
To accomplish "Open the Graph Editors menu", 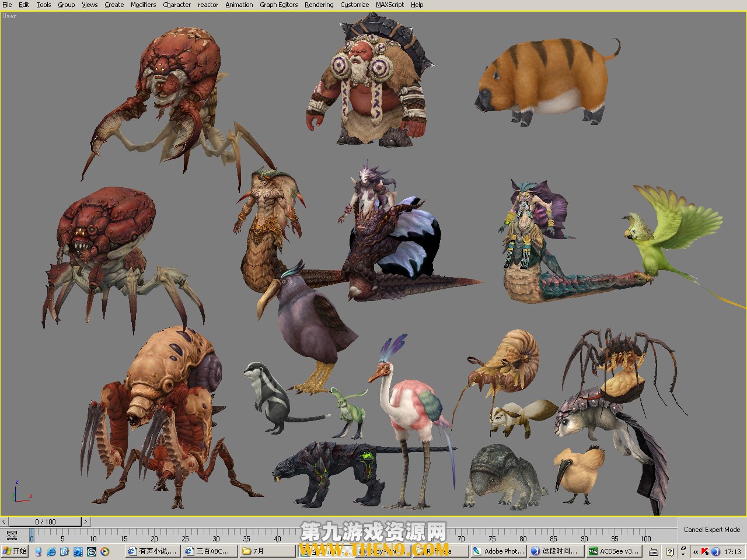I will (x=279, y=5).
